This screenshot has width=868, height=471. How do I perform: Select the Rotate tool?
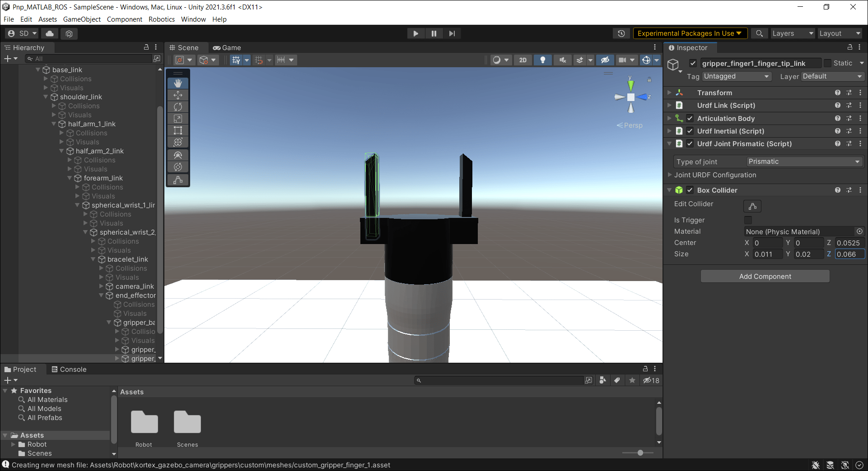click(177, 106)
